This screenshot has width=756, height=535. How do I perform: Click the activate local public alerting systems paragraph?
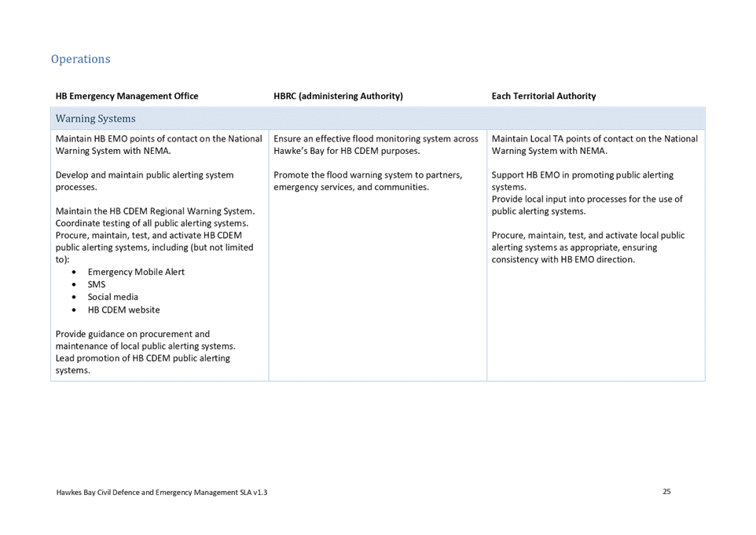pos(588,247)
